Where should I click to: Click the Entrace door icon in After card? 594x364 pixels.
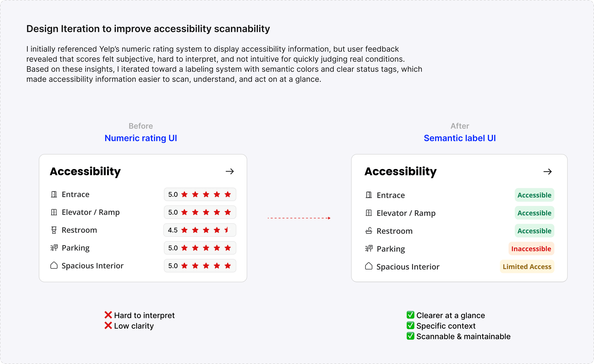pos(369,195)
